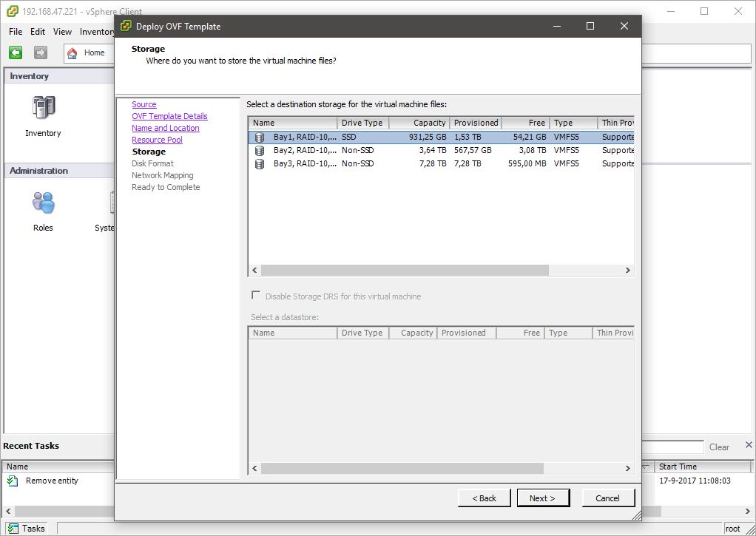Click the Roles icon under Administration
The width and height of the screenshot is (756, 536).
[43, 203]
